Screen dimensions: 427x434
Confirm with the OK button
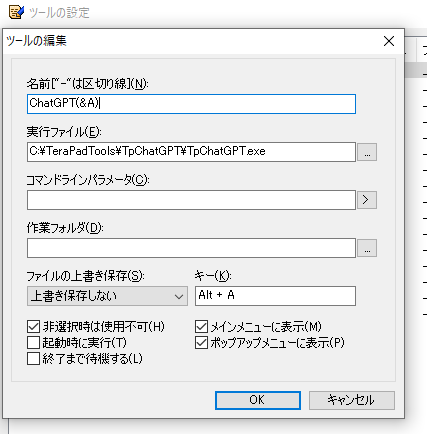tap(258, 400)
